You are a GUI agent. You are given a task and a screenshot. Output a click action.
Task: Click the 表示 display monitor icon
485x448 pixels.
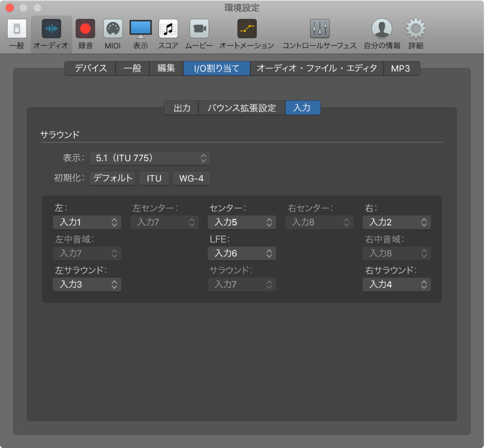pos(141,29)
